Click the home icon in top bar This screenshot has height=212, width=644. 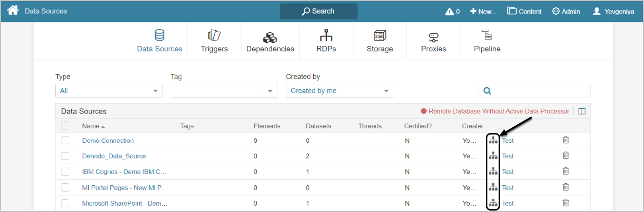coord(13,10)
